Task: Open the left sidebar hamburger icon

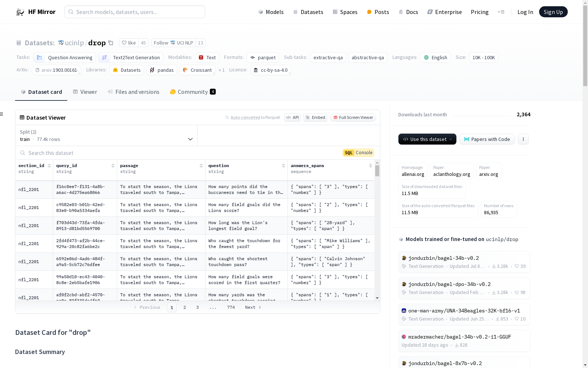Action: [x=2, y=114]
